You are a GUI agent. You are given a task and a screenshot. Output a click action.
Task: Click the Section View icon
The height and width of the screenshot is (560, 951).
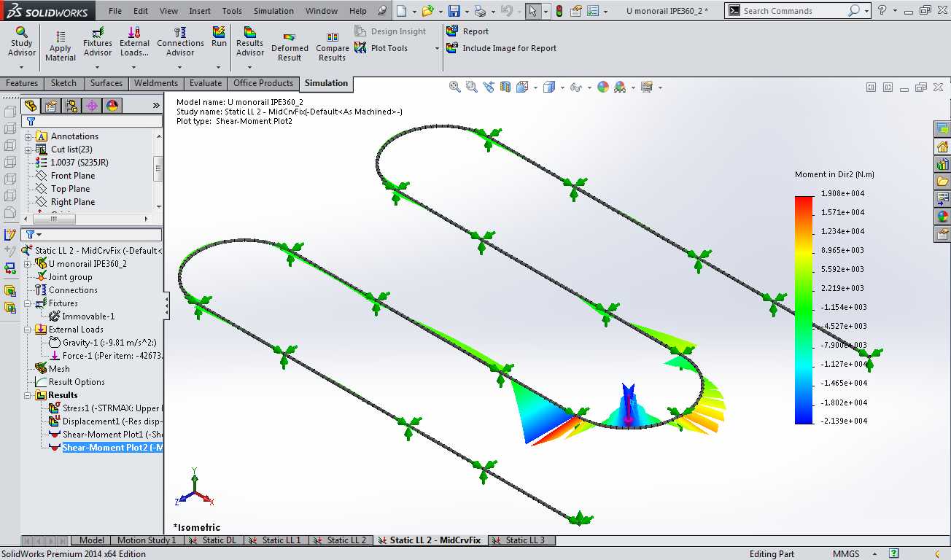506,87
